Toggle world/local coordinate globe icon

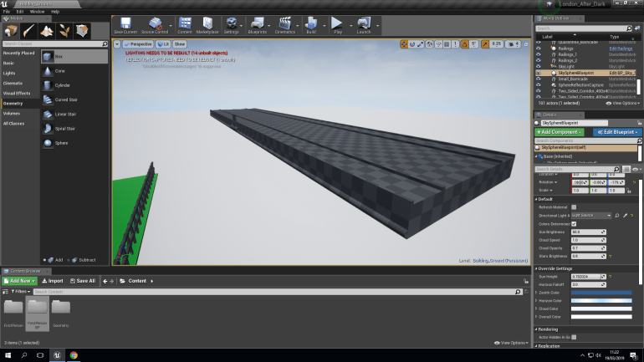(x=430, y=44)
